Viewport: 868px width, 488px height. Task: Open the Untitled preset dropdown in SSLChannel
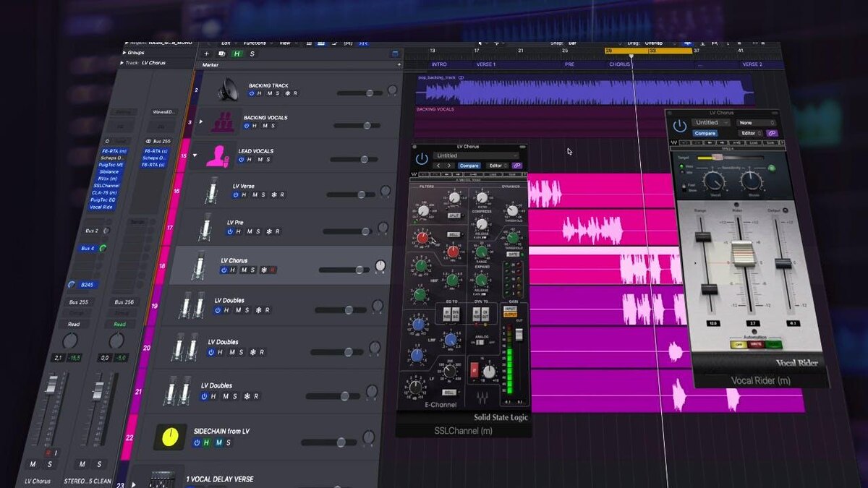coord(477,155)
